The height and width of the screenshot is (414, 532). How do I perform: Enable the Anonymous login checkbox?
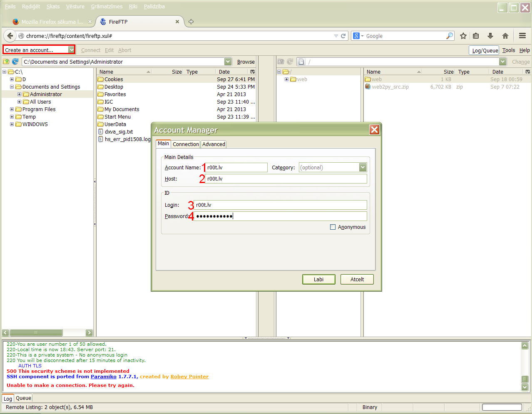pyautogui.click(x=333, y=227)
